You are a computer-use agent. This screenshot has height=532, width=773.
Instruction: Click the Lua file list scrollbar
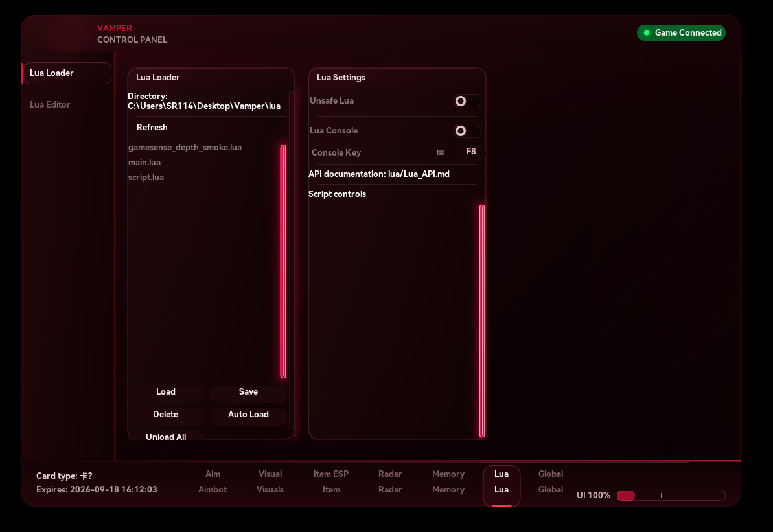pyautogui.click(x=283, y=261)
